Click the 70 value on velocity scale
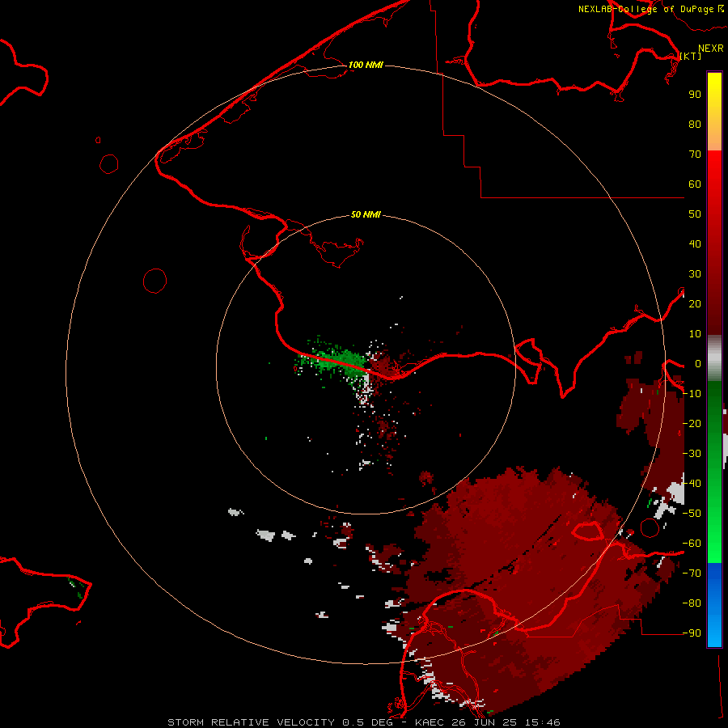Viewport: 728px width, 728px height. 695,154
